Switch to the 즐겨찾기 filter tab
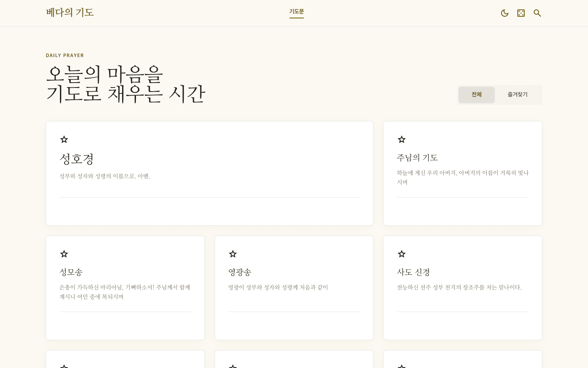This screenshot has width=588, height=368. click(x=517, y=94)
